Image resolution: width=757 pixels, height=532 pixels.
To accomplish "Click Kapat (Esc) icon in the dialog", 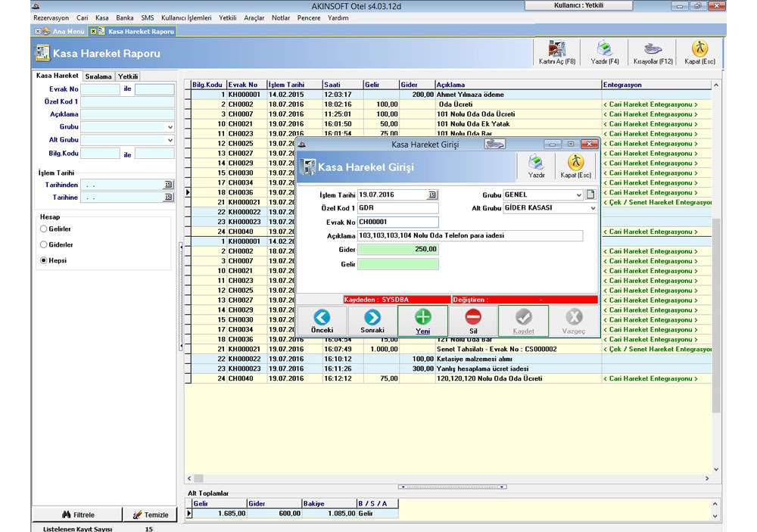I will [x=575, y=166].
